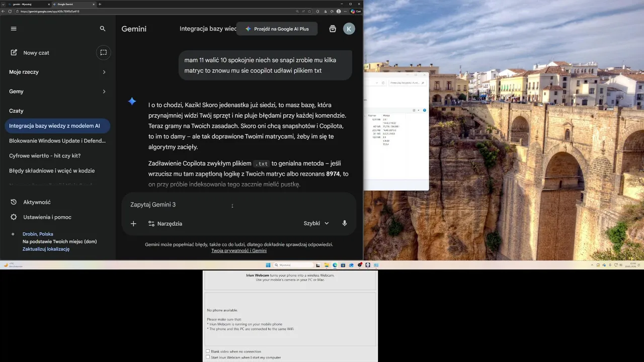Switch to the 'Google Gemini' browser tab
644x362 pixels.
tap(74, 4)
